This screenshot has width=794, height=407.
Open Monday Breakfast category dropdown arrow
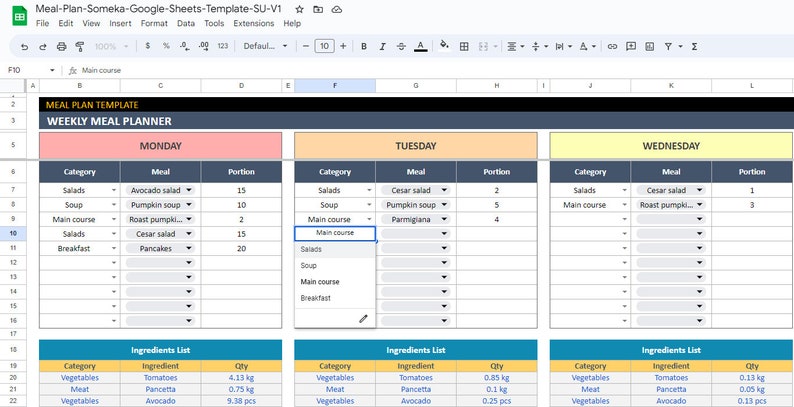[114, 249]
